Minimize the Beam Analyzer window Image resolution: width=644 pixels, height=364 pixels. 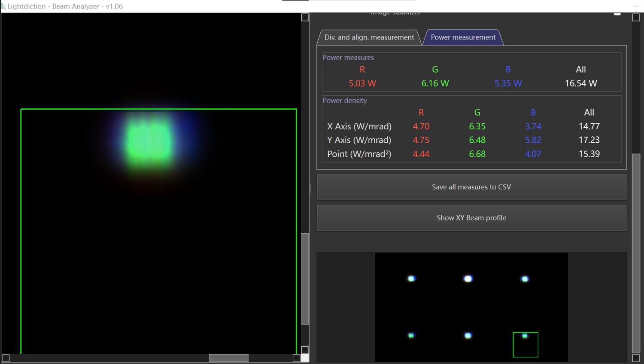[636, 6]
